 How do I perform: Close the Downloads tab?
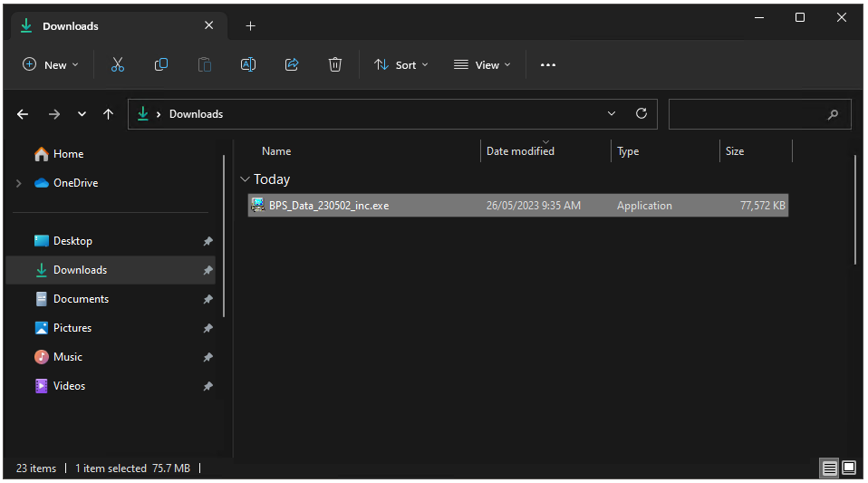tap(208, 25)
